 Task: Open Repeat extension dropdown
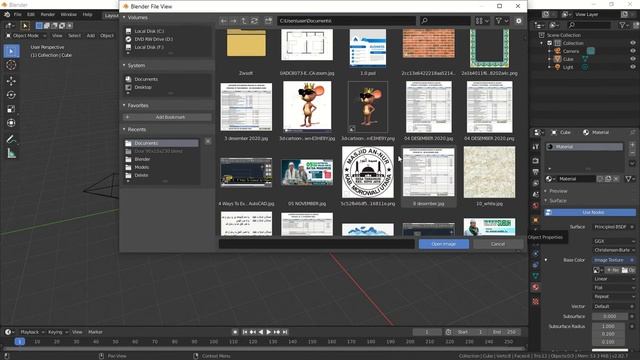pos(614,297)
